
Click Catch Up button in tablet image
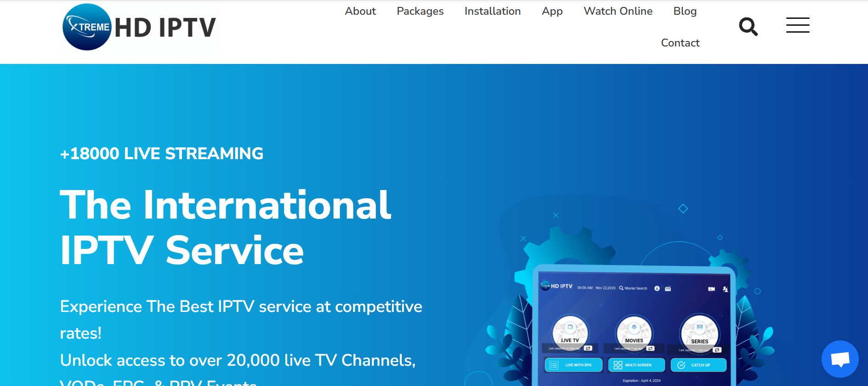[698, 365]
